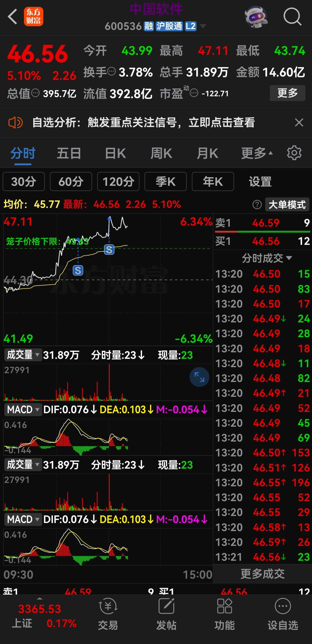Expand stock code dropdown arrow
The height and width of the screenshot is (644, 312).
[203, 26]
